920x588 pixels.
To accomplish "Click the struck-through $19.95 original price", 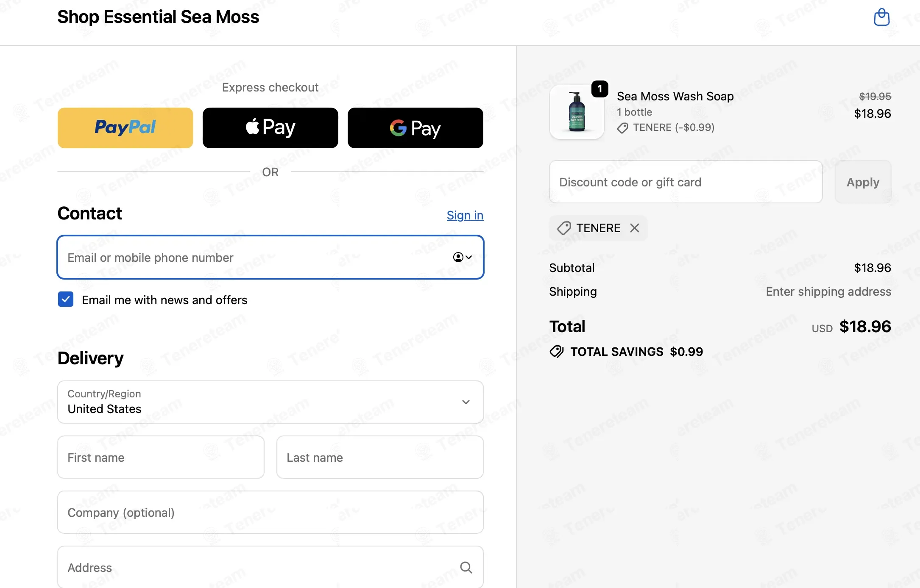I will click(875, 96).
